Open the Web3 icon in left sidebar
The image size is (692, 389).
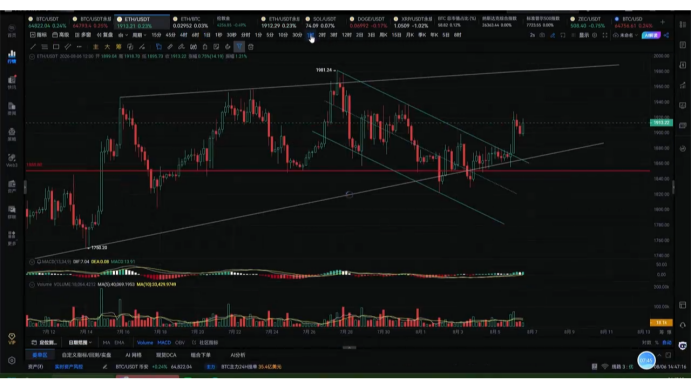tap(12, 160)
